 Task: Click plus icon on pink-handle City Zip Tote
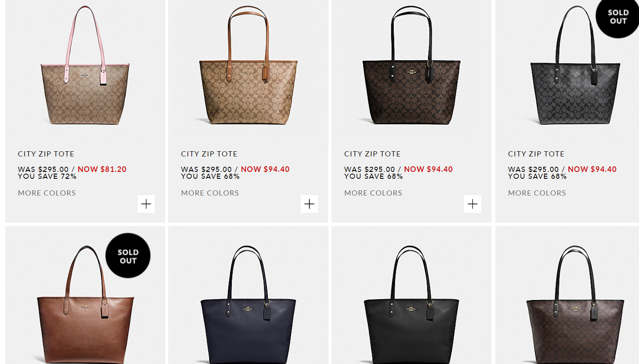pyautogui.click(x=146, y=204)
